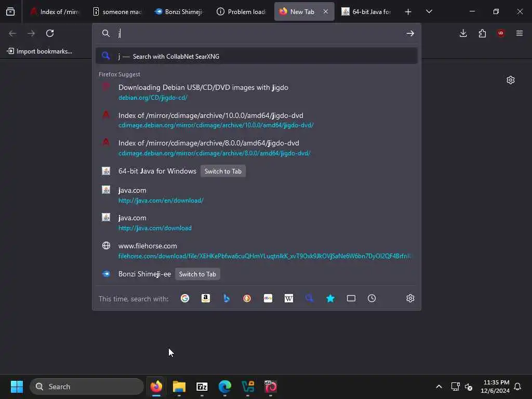Open Firefox from the taskbar

pyautogui.click(x=156, y=387)
